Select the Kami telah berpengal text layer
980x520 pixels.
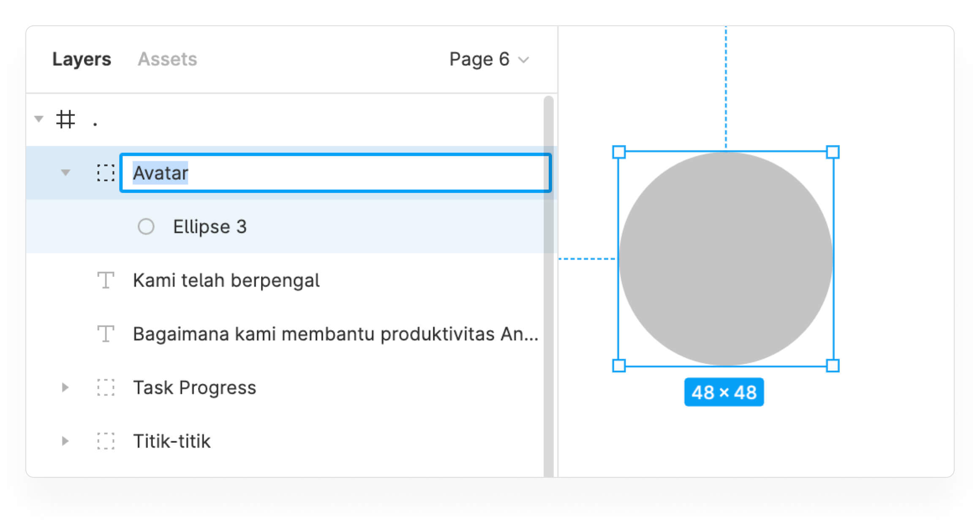pos(226,280)
